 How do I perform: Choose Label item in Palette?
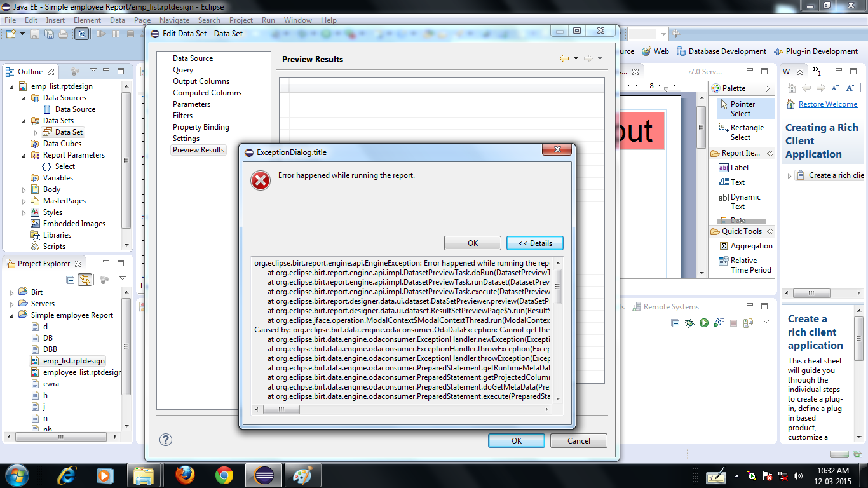pos(734,168)
